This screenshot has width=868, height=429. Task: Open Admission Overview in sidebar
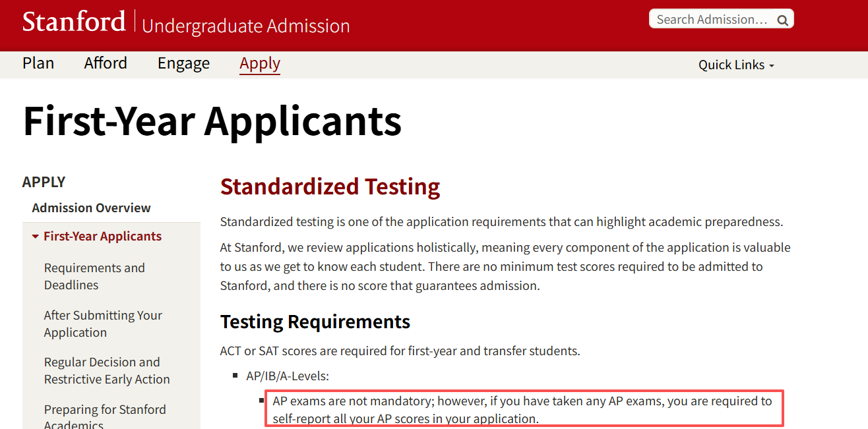pos(91,208)
